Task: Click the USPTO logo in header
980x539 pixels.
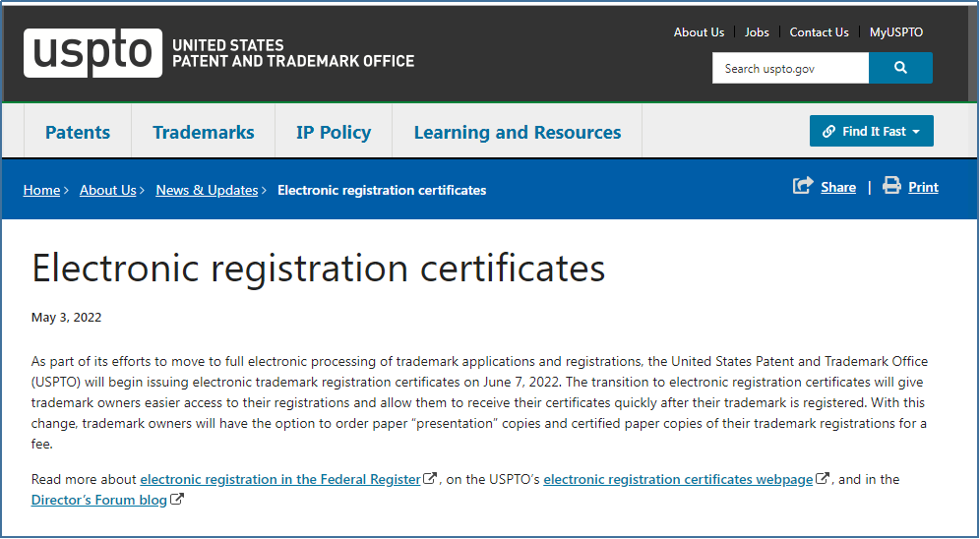Action: point(93,53)
